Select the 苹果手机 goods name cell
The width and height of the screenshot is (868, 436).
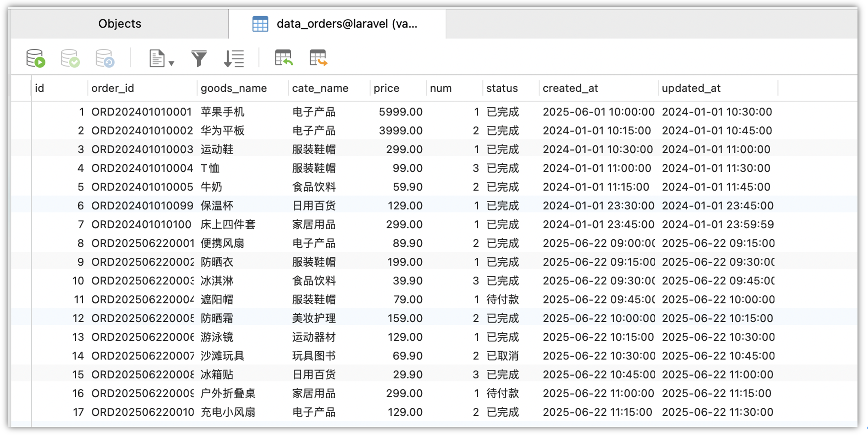click(x=222, y=112)
